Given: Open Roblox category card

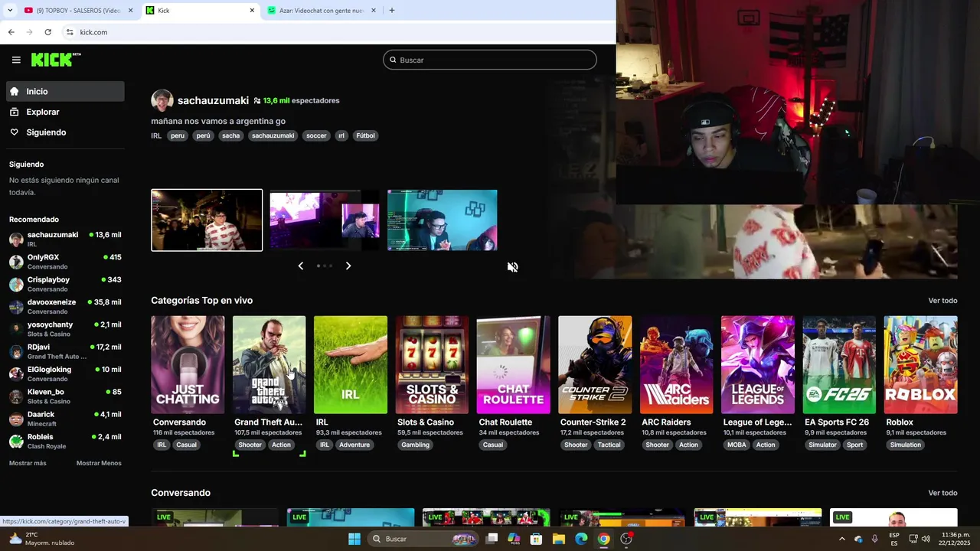Looking at the screenshot, I should coord(920,364).
